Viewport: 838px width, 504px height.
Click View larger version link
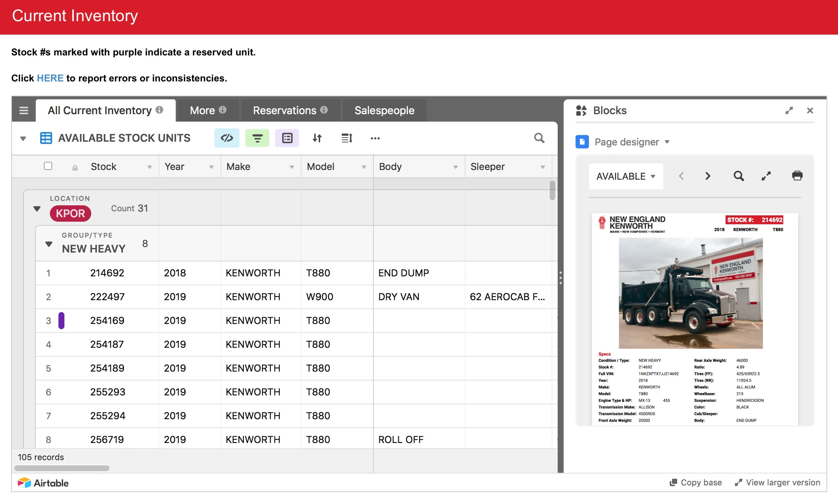tap(777, 482)
